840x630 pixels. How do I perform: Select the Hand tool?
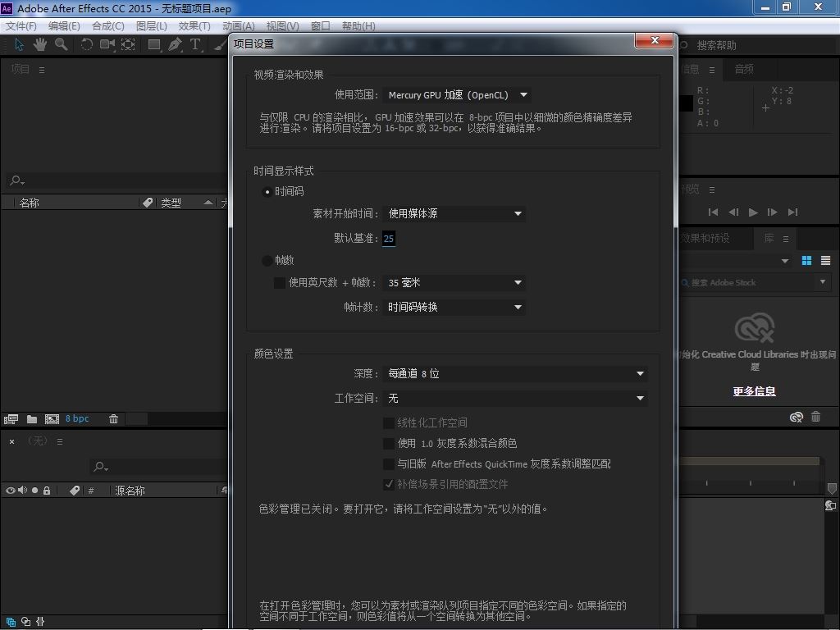tap(39, 44)
